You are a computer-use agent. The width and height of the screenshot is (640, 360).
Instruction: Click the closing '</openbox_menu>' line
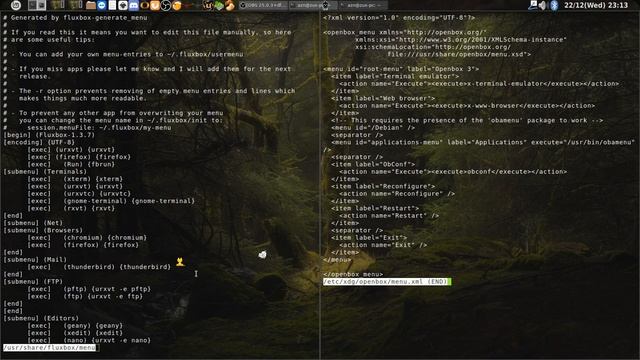pos(353,275)
